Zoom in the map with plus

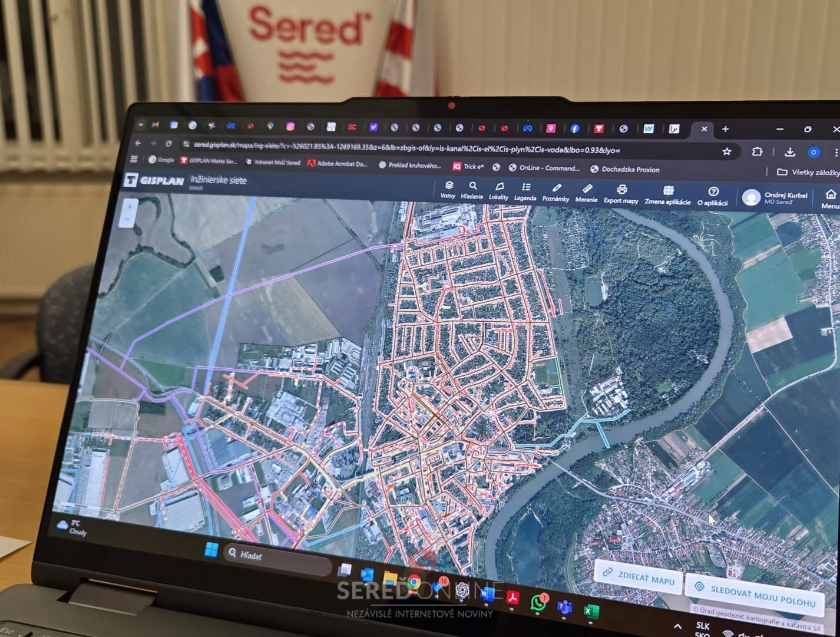(129, 207)
